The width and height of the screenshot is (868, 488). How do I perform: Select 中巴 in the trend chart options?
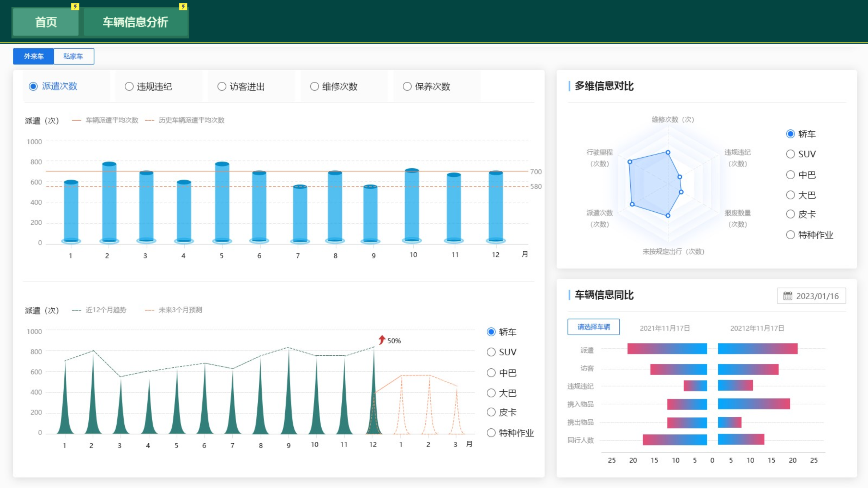pyautogui.click(x=502, y=373)
